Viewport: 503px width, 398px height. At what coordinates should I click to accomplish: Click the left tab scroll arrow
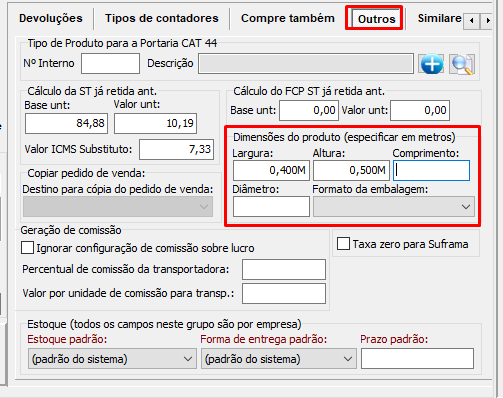click(x=472, y=21)
